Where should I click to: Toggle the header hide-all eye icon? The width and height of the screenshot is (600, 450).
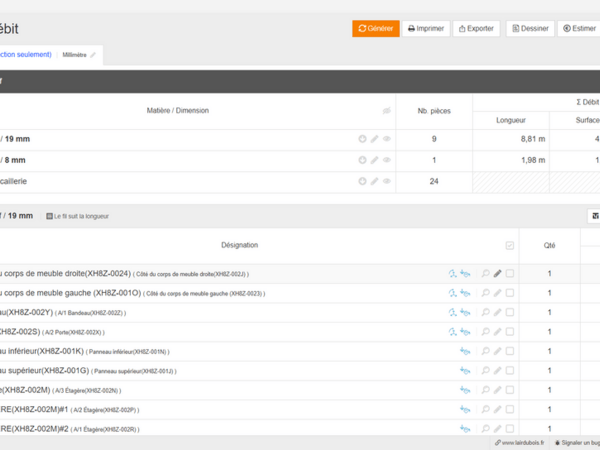point(387,111)
